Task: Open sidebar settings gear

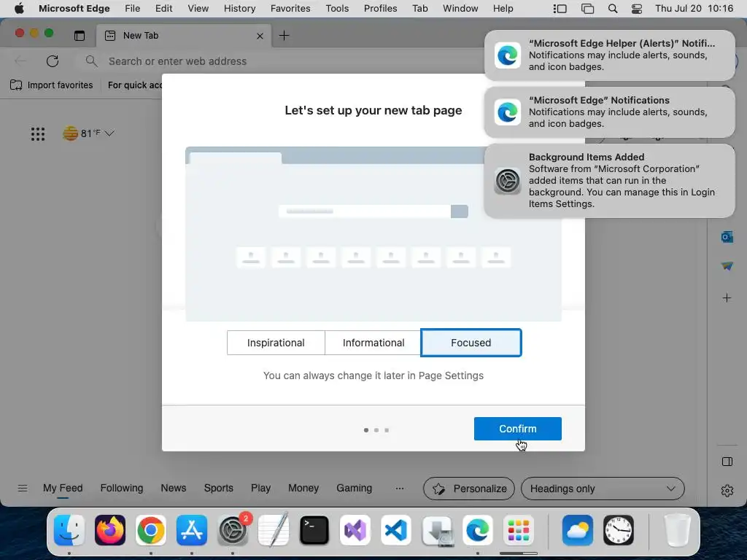Action: click(727, 491)
